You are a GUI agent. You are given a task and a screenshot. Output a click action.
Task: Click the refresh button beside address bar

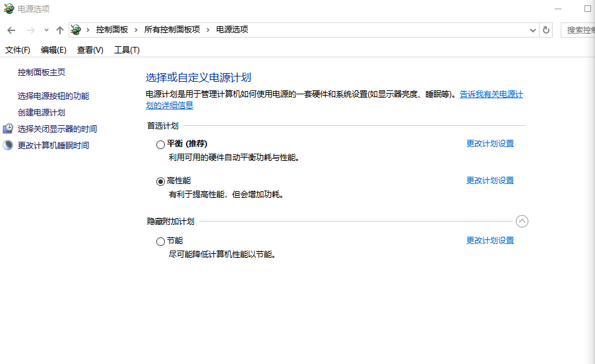click(x=546, y=30)
